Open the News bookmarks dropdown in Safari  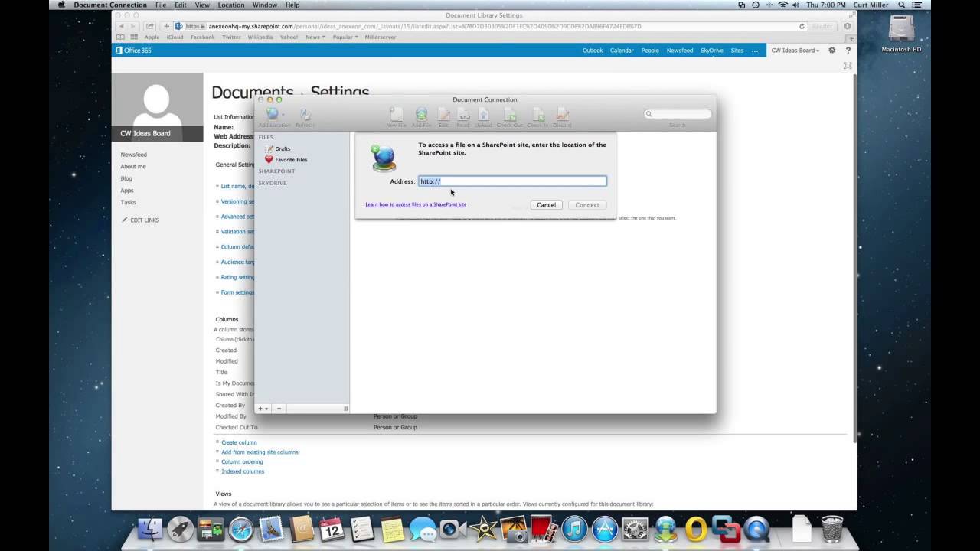coord(315,37)
